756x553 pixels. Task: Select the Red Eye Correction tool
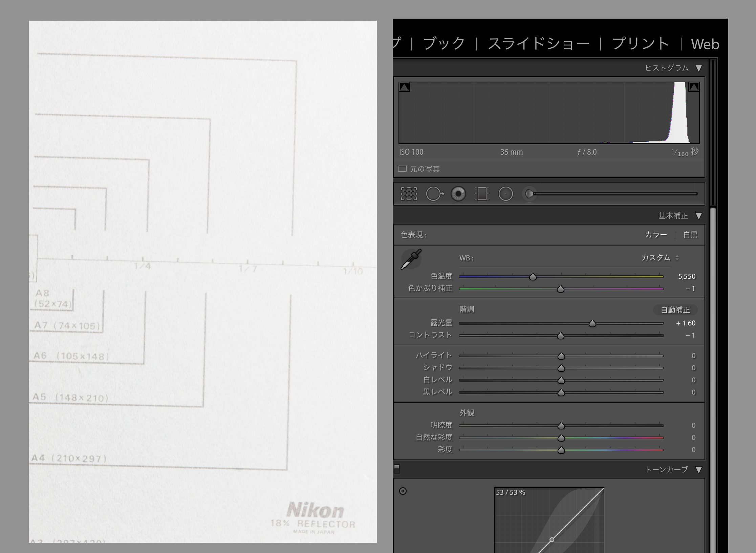coord(458,194)
